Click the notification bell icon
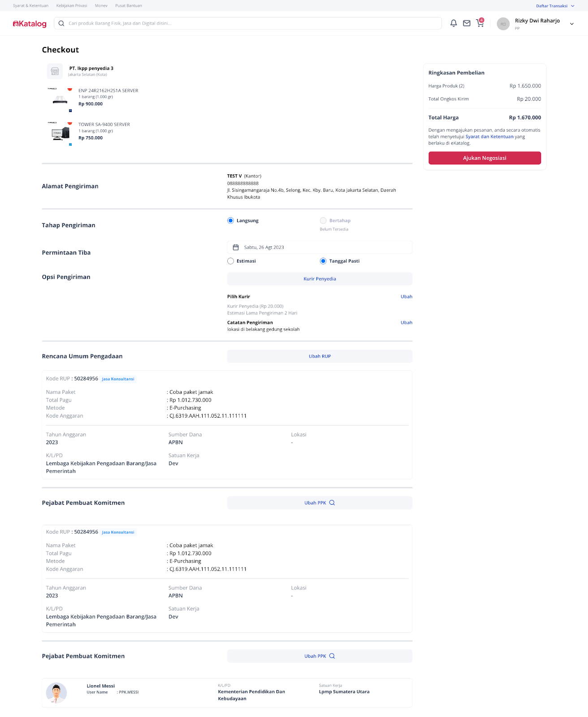Viewport: 588px width, 717px height. point(454,23)
